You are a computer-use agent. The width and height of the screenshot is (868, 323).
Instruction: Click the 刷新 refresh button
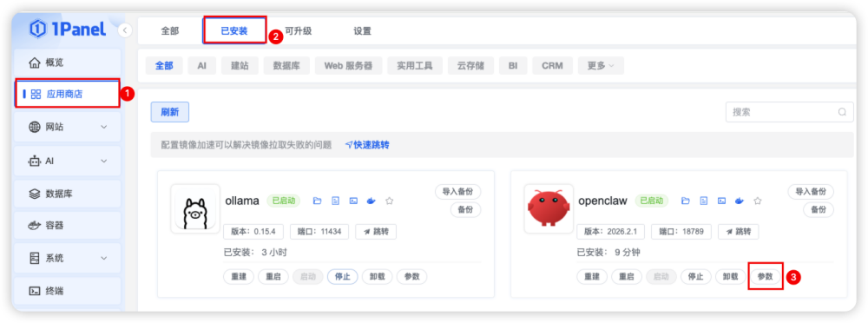(x=170, y=112)
